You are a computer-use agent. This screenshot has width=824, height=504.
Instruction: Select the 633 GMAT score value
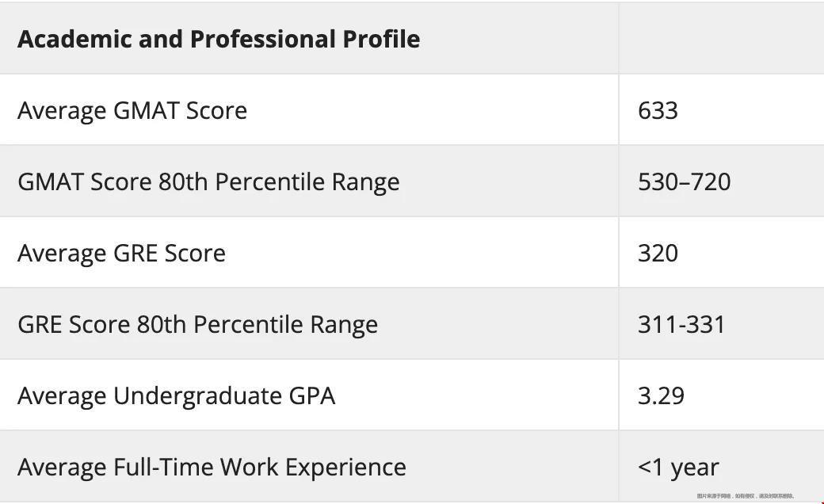tap(658, 110)
